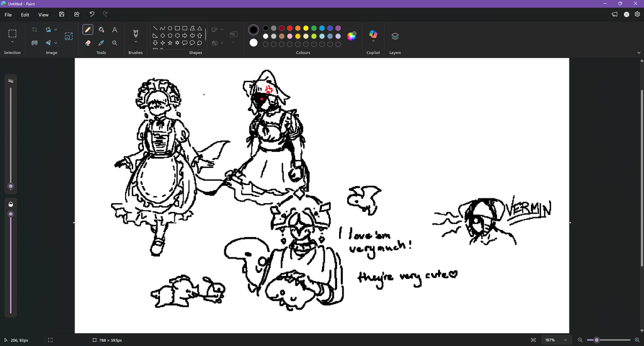
Task: Select the five-point star shape
Action: pos(170,43)
